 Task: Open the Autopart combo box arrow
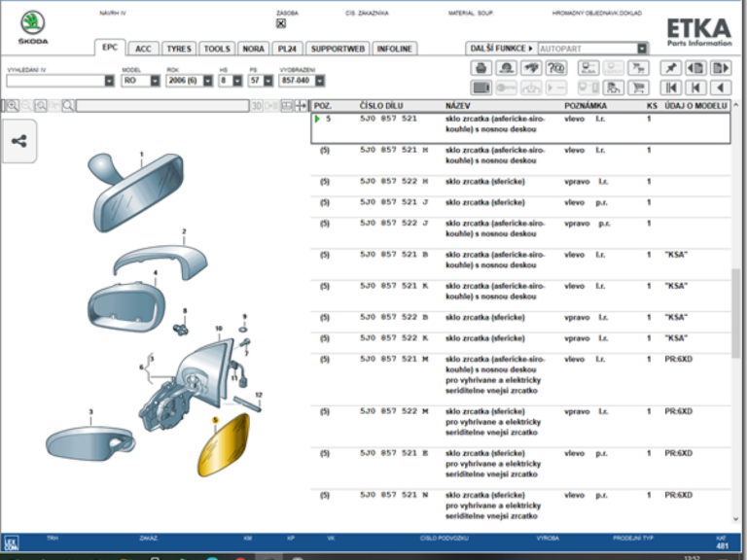pyautogui.click(x=642, y=48)
